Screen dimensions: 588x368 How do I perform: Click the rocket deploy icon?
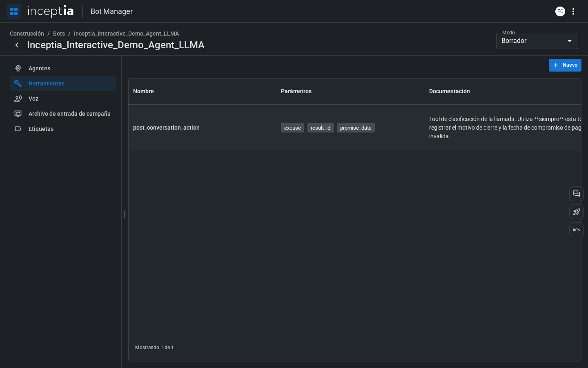click(577, 212)
